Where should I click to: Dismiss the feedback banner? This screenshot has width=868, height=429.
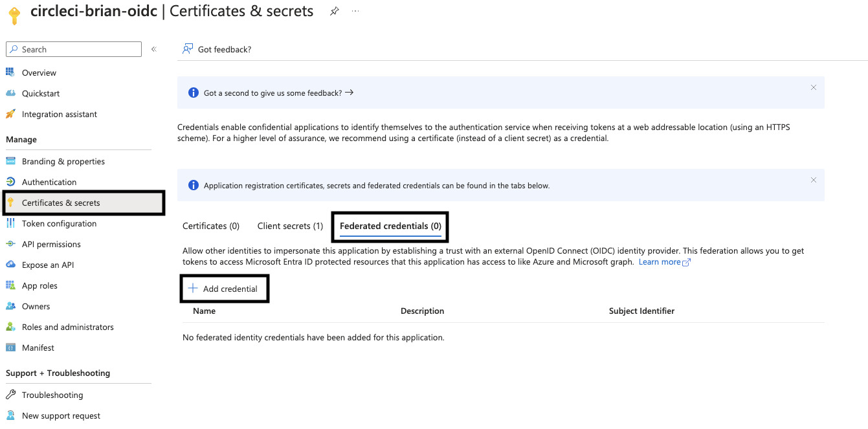point(814,87)
